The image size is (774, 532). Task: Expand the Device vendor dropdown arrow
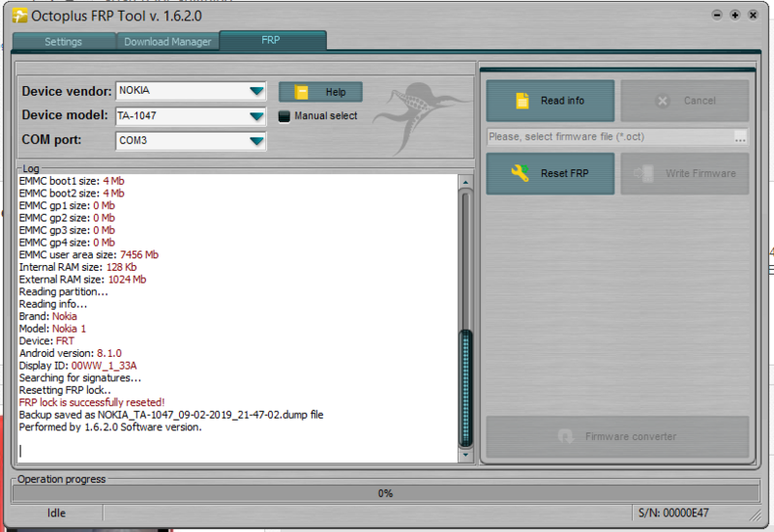(256, 91)
